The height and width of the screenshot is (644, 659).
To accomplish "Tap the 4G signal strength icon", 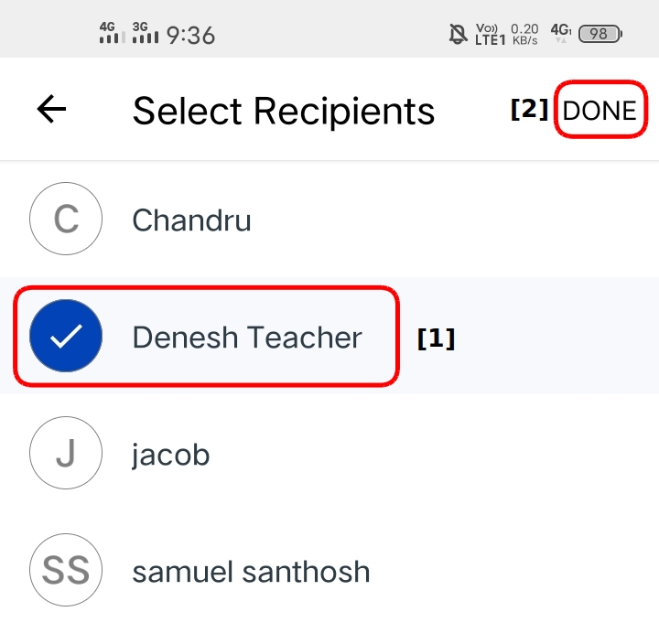I will (112, 34).
